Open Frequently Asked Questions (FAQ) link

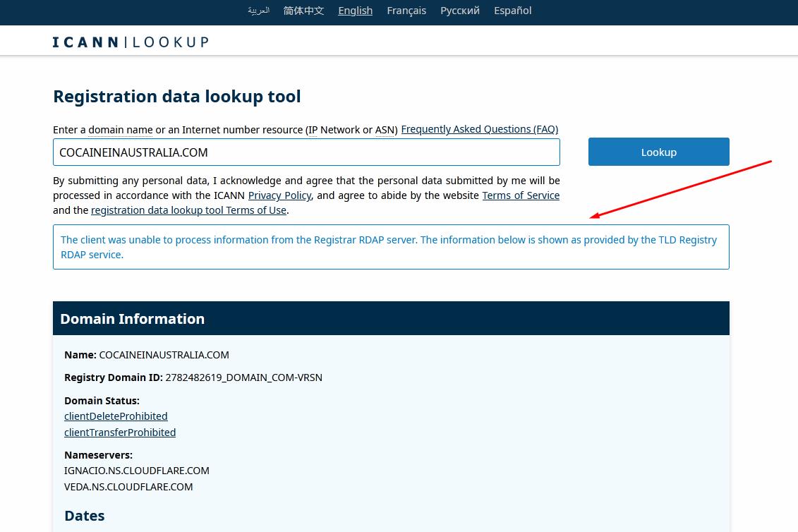(x=479, y=129)
